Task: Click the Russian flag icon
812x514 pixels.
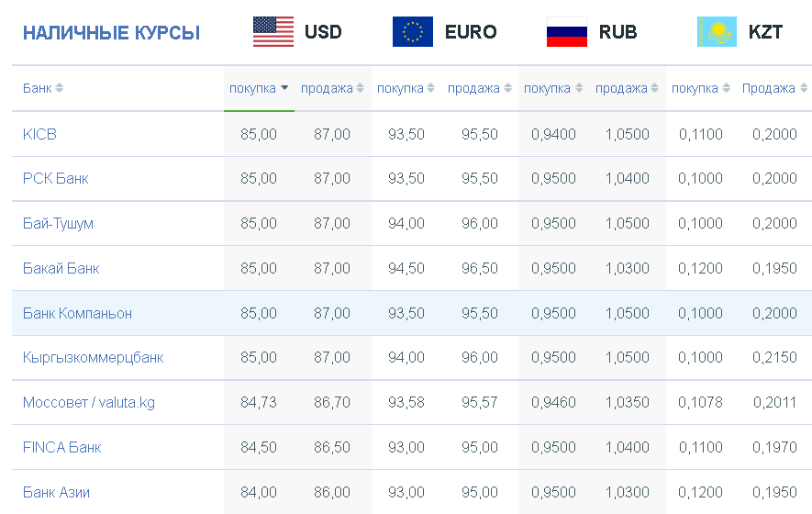Action: [x=567, y=31]
